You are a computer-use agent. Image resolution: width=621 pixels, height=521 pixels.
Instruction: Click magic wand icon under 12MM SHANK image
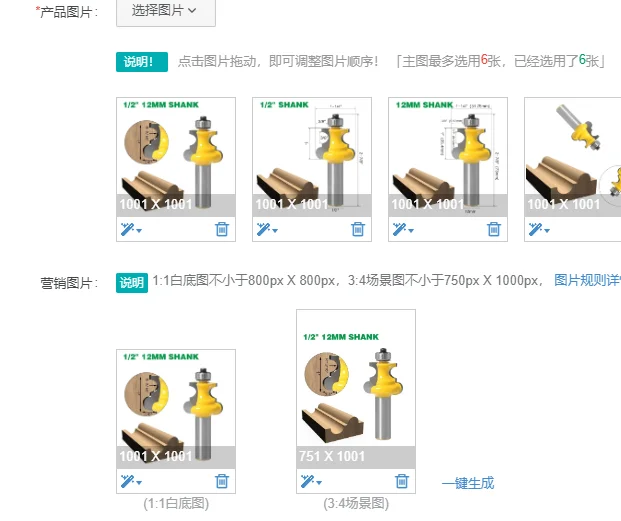pyautogui.click(x=403, y=229)
